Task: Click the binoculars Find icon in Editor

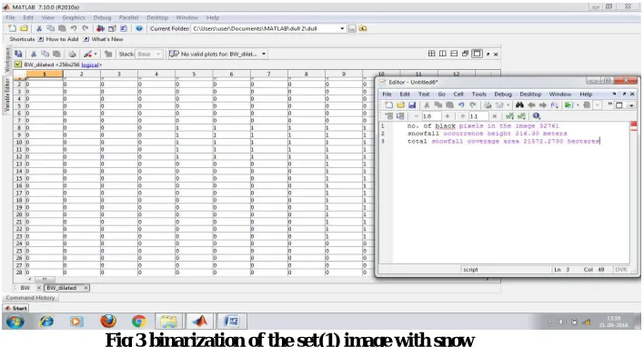Action: coord(519,105)
